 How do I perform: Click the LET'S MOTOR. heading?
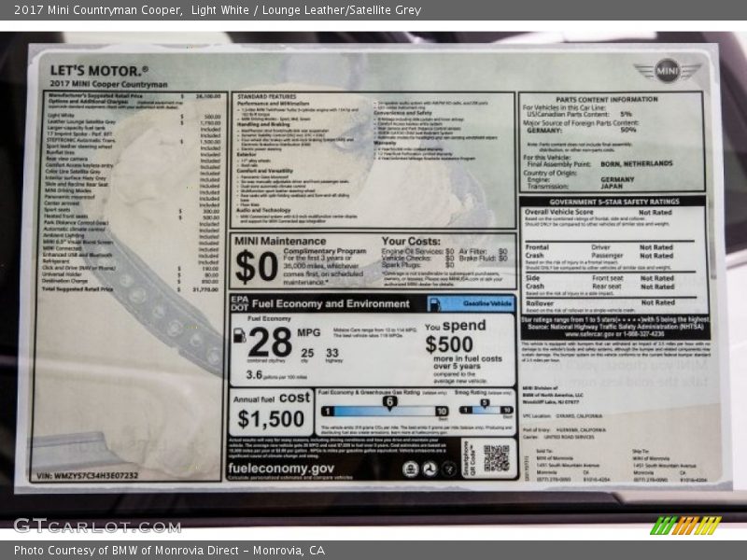click(99, 71)
